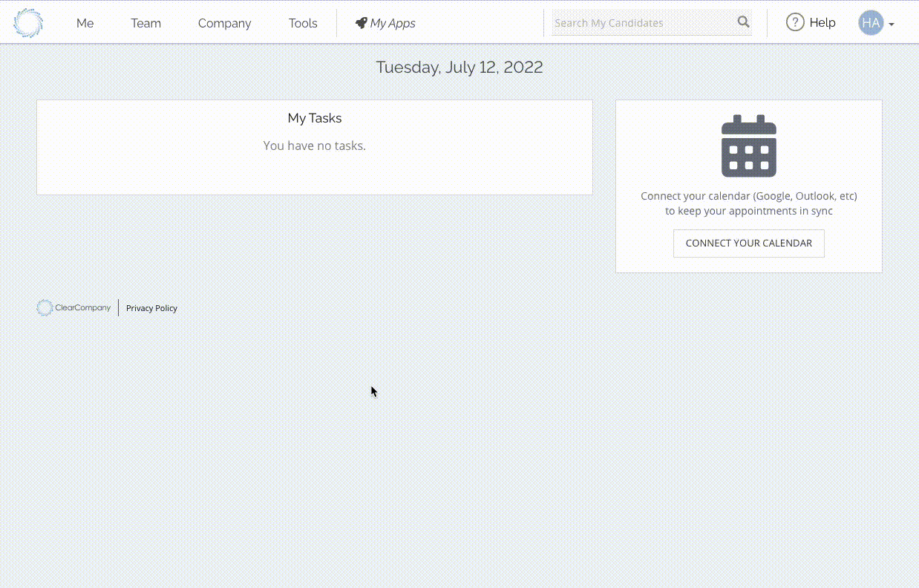Click the rocket icon beside My Apps

361,23
